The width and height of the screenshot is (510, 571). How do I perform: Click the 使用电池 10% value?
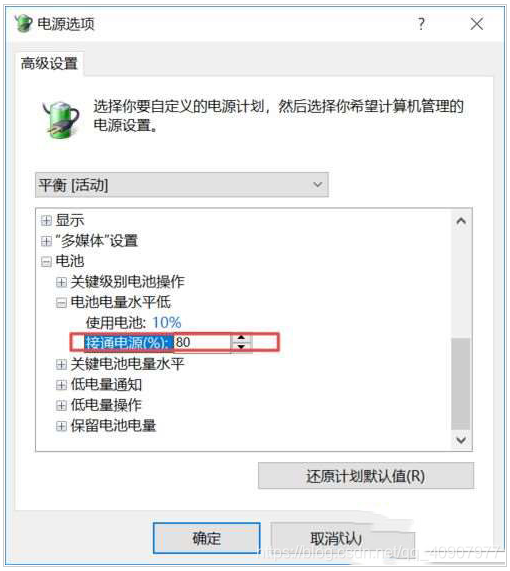pos(166,323)
